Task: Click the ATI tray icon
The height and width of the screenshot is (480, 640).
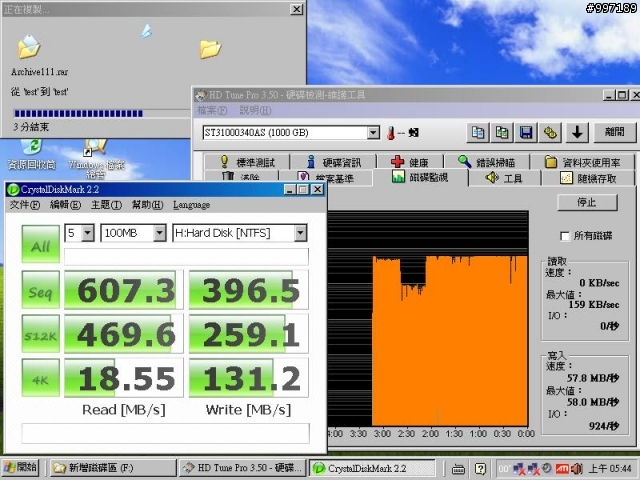Action: pyautogui.click(x=562, y=469)
